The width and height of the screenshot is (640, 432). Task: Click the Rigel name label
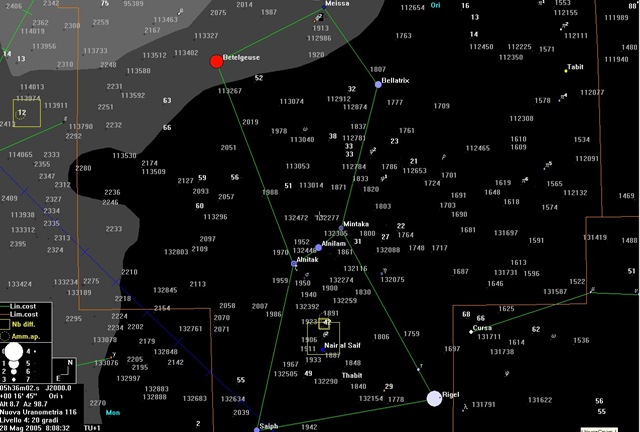[x=451, y=395]
